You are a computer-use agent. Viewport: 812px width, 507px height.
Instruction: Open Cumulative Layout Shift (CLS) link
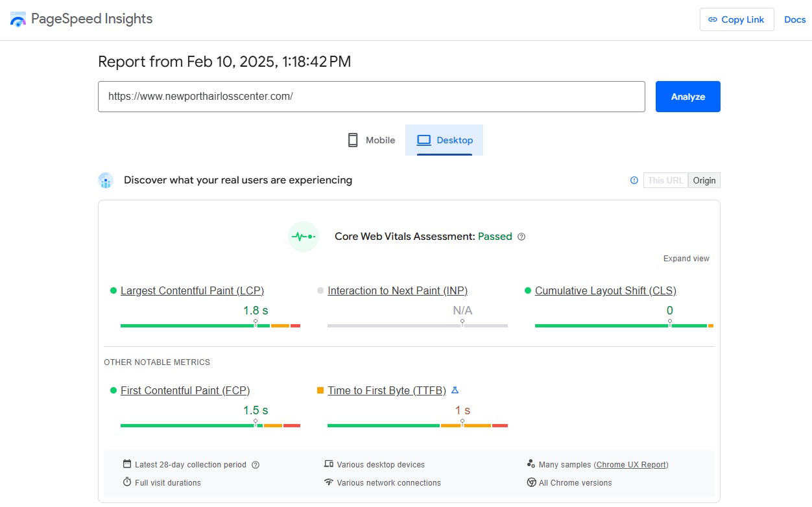tap(606, 291)
